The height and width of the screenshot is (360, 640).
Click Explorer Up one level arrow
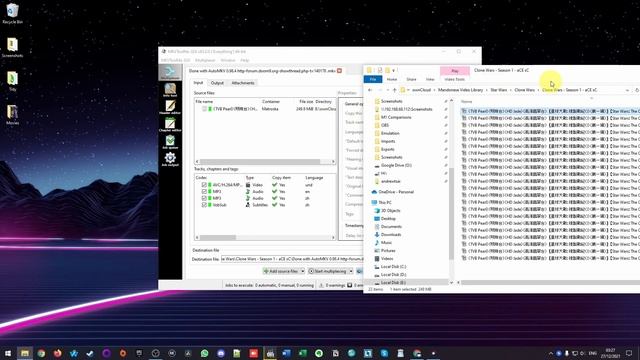[x=394, y=90]
